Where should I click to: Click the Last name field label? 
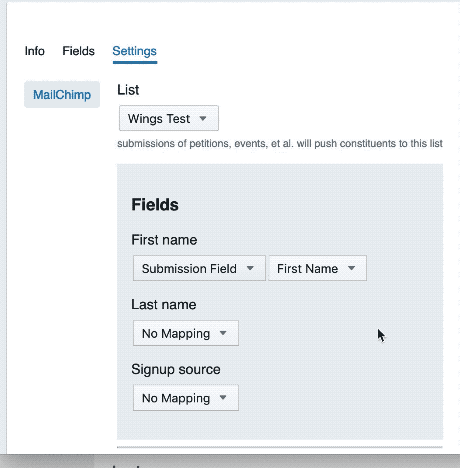click(x=164, y=305)
